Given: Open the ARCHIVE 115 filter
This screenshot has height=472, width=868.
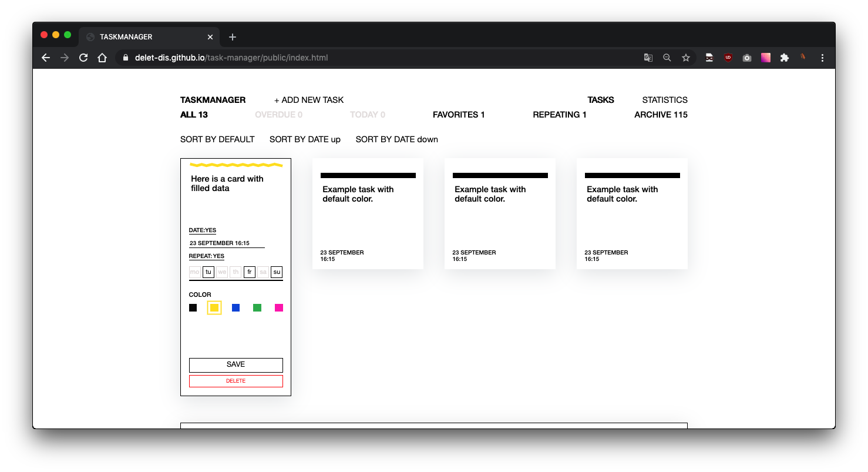Looking at the screenshot, I should click(x=660, y=115).
